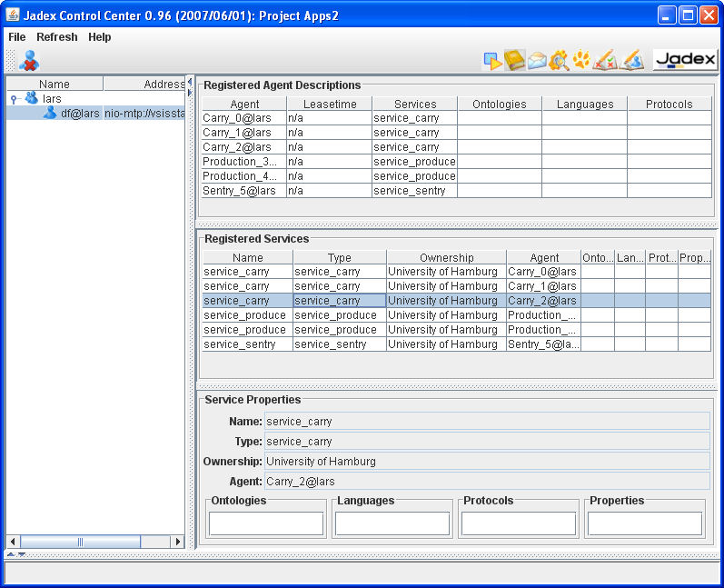Click the Sentry_5@la... cell in Registered Services
Viewport: 724px width, 588px height.
543,344
